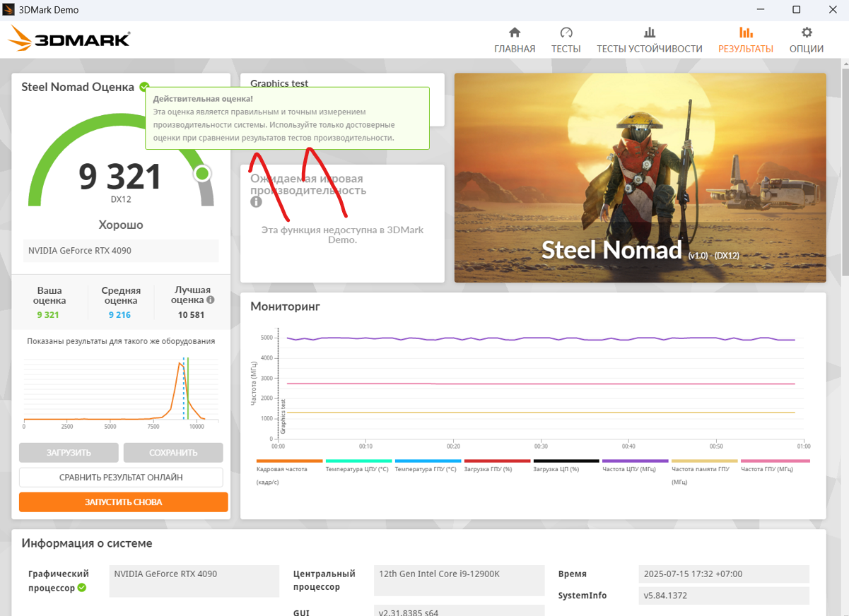Open the ГЛАВНАЯ home tab

point(515,40)
